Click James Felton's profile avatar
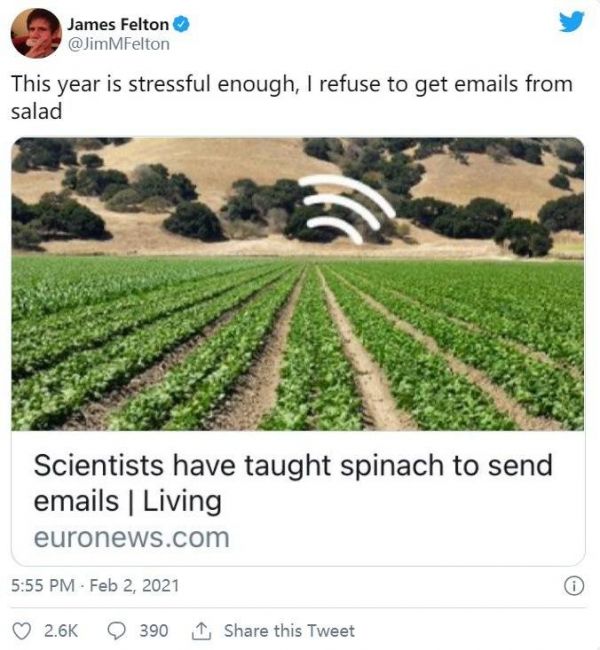This screenshot has height=650, width=600. tap(36, 33)
